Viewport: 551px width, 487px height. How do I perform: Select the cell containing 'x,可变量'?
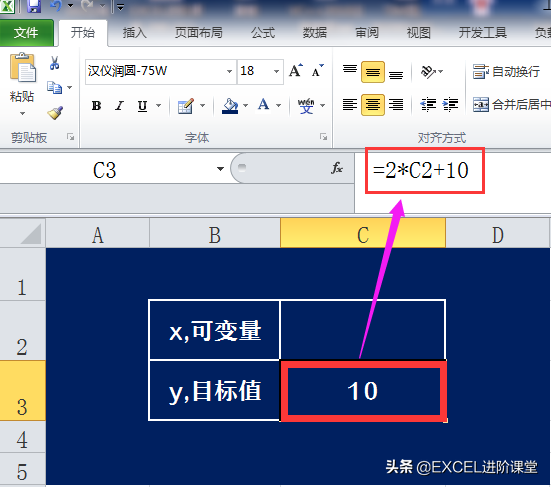215,330
